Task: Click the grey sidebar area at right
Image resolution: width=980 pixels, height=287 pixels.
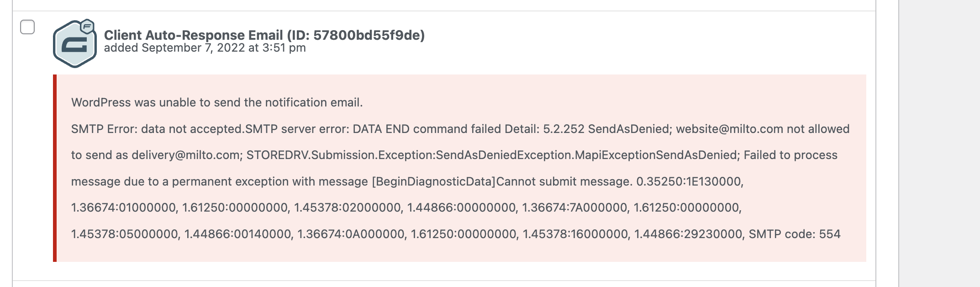Action: (x=939, y=143)
